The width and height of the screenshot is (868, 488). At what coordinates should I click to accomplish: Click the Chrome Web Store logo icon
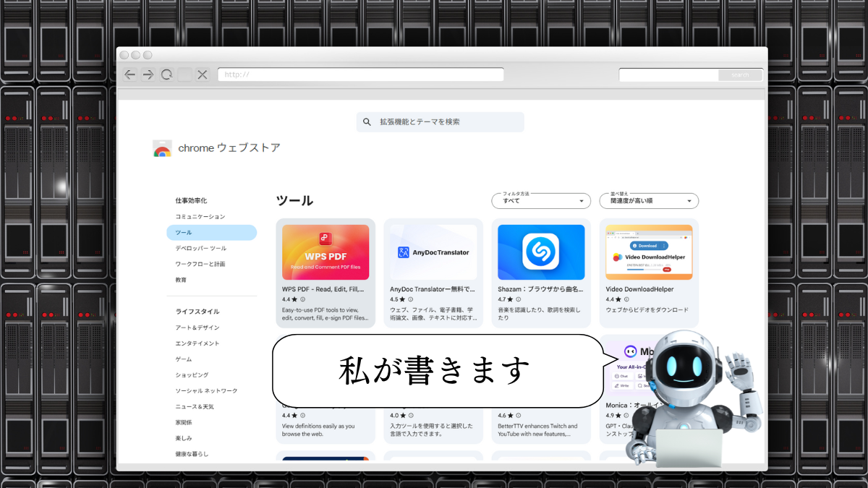(162, 148)
